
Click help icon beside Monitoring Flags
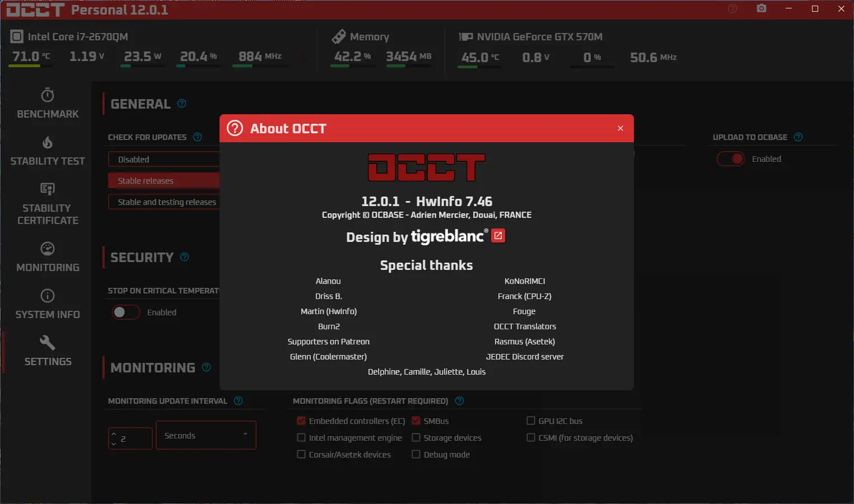459,401
